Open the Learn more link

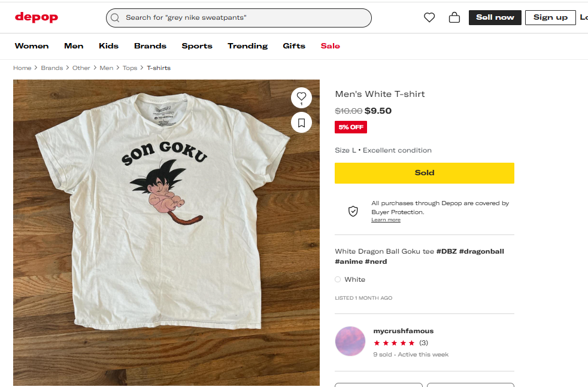386,220
